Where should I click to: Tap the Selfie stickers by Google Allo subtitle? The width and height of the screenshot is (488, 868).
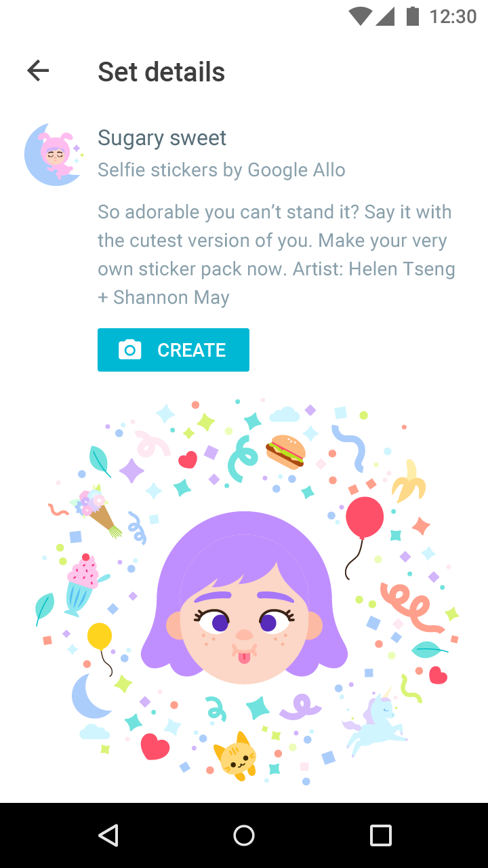[222, 170]
